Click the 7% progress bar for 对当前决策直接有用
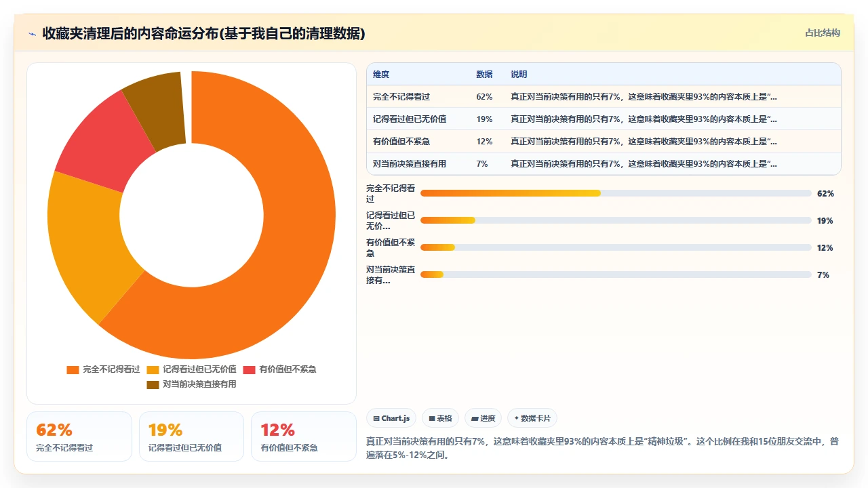 (x=616, y=274)
